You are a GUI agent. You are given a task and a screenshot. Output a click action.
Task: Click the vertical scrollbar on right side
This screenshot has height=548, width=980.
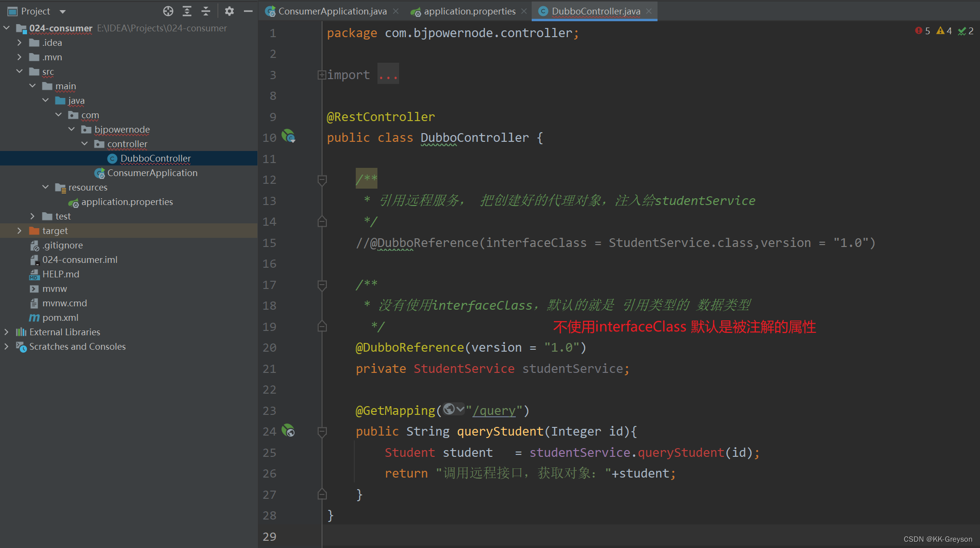pyautogui.click(x=975, y=269)
